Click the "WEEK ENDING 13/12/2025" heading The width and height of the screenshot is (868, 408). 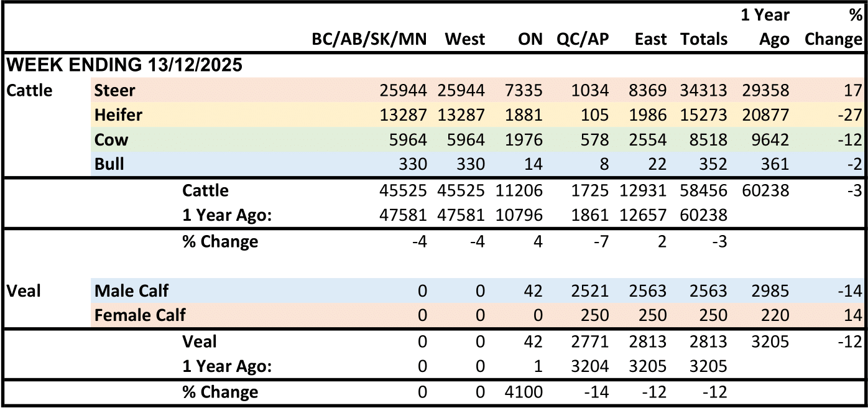point(124,65)
